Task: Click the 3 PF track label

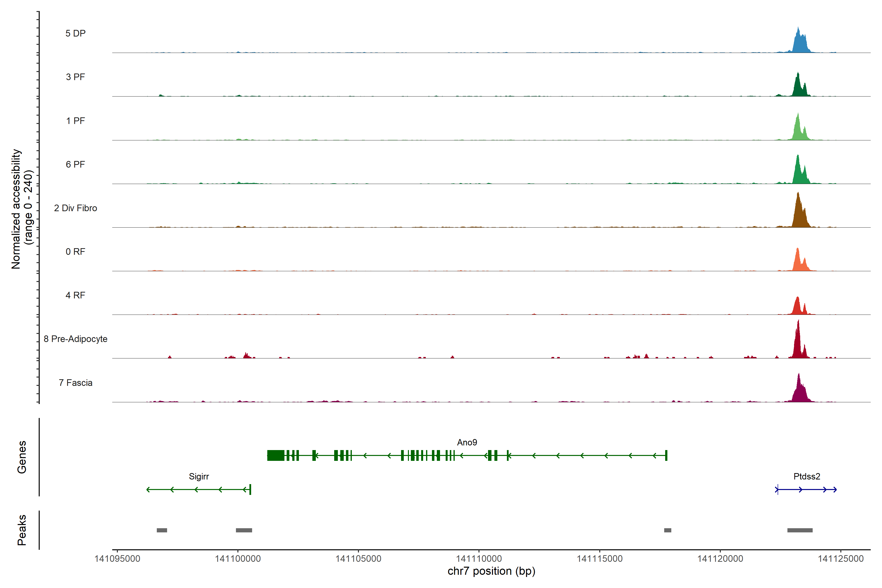Action: tap(75, 77)
